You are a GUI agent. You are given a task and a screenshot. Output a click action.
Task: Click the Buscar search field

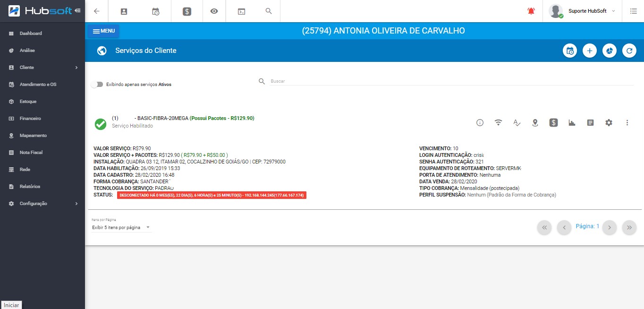[449, 81]
